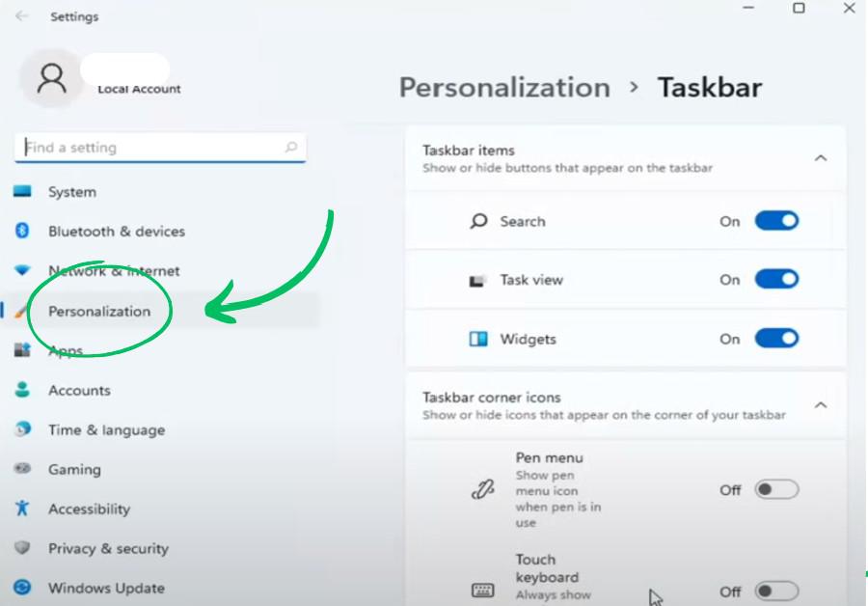868x606 pixels.
Task: Click the Windows Update sync icon
Action: pyautogui.click(x=22, y=588)
